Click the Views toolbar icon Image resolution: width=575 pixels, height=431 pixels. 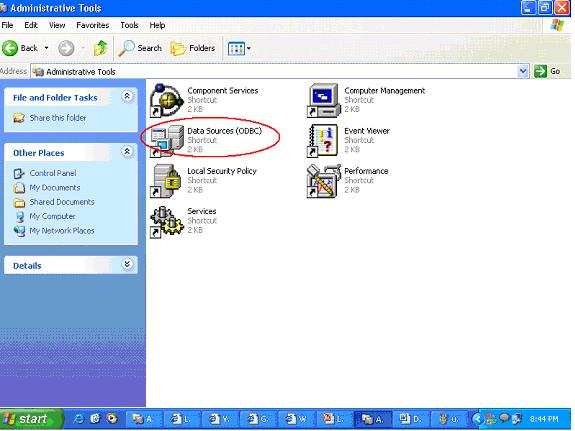(x=236, y=48)
